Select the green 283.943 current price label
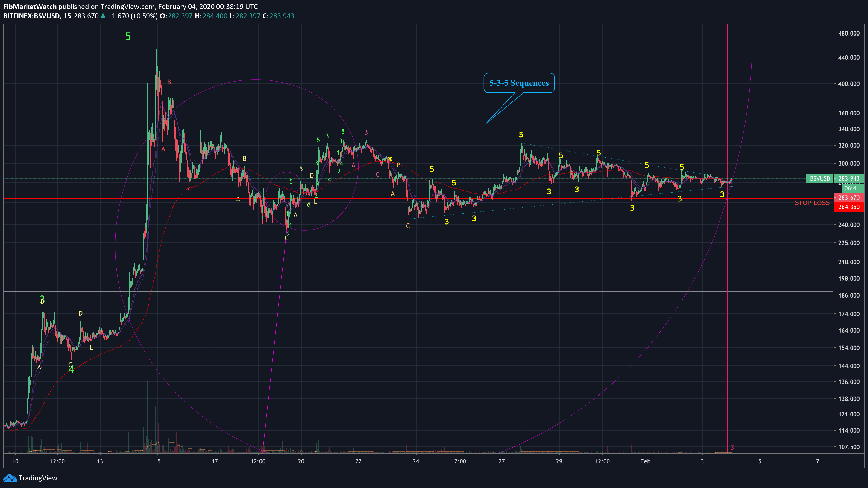Viewport: 868px width, 488px height. pyautogui.click(x=849, y=178)
